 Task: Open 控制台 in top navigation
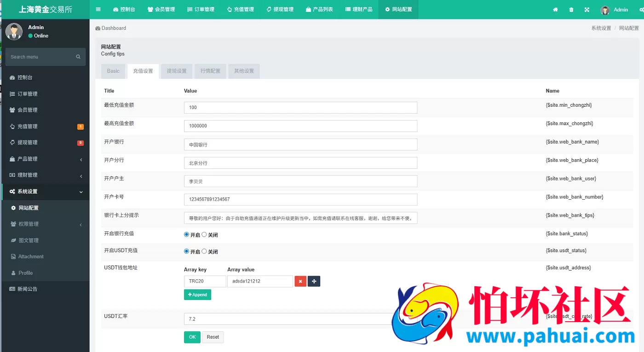coord(124,10)
